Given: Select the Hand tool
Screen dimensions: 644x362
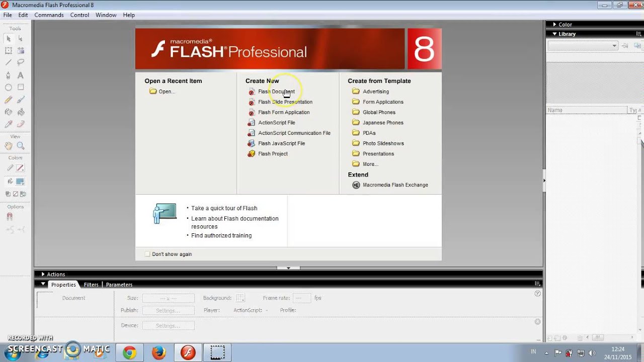Looking at the screenshot, I should coord(9,146).
